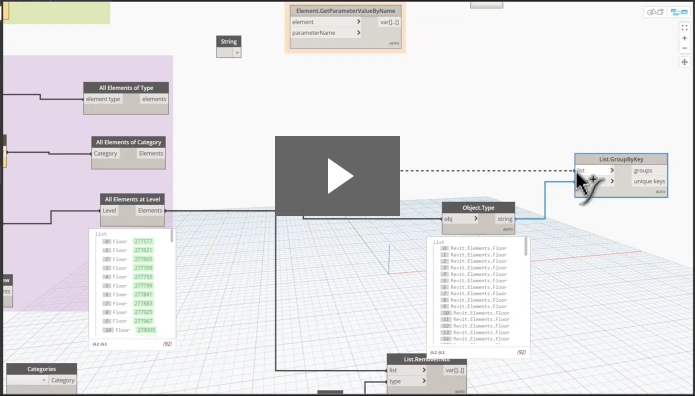695x396 pixels.
Task: Select the All Elements of Category node title
Action: click(129, 142)
